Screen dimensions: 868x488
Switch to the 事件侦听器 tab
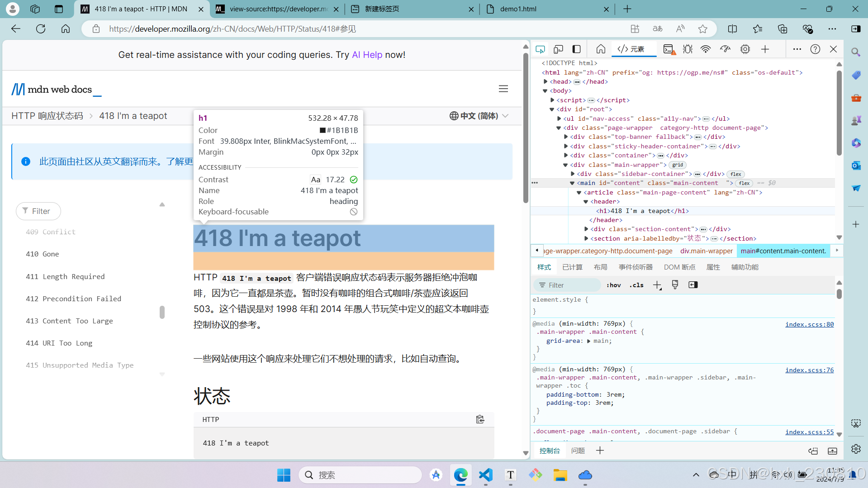(x=636, y=267)
